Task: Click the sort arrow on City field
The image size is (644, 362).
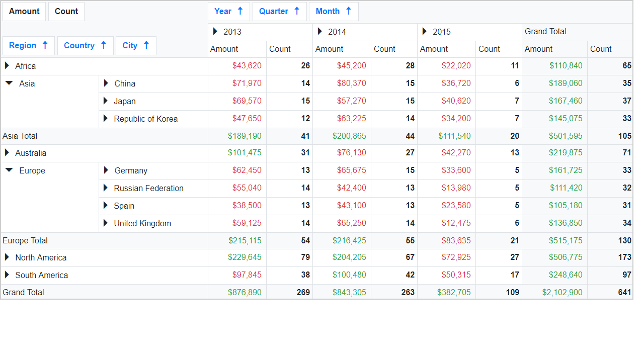Action: click(x=146, y=45)
